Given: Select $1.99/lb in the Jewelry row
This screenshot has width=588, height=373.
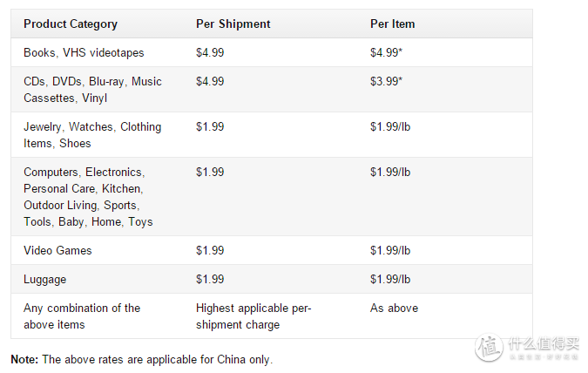Looking at the screenshot, I should [390, 127].
